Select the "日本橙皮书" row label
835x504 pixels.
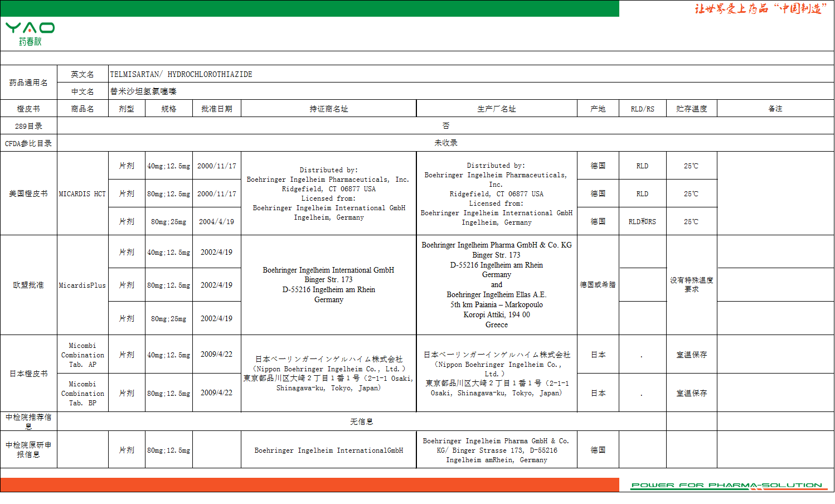28,374
